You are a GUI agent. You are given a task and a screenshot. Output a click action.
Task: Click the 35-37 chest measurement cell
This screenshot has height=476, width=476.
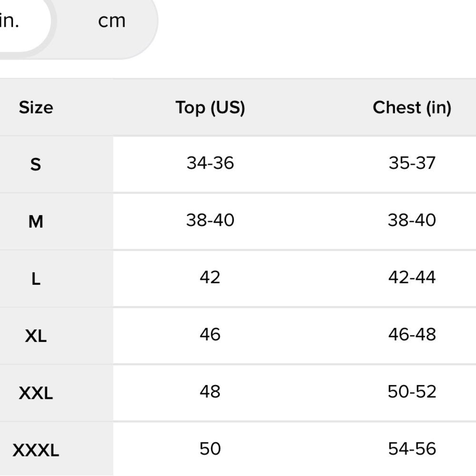412,163
